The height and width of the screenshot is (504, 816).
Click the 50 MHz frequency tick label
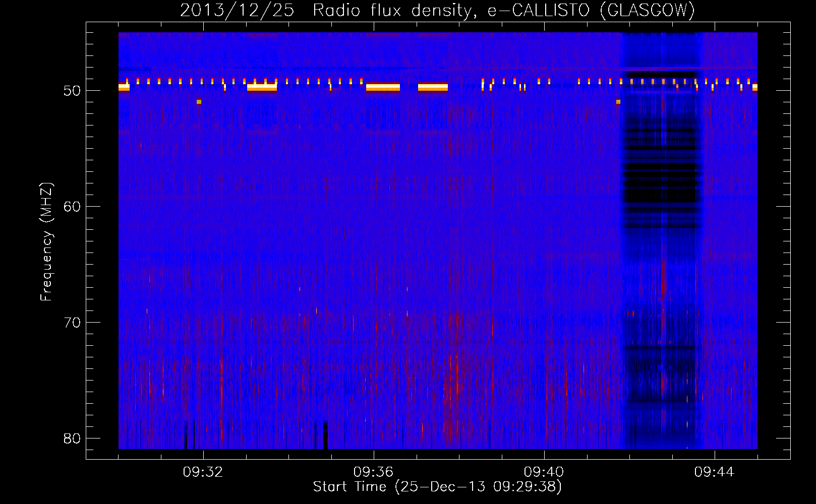pyautogui.click(x=72, y=91)
